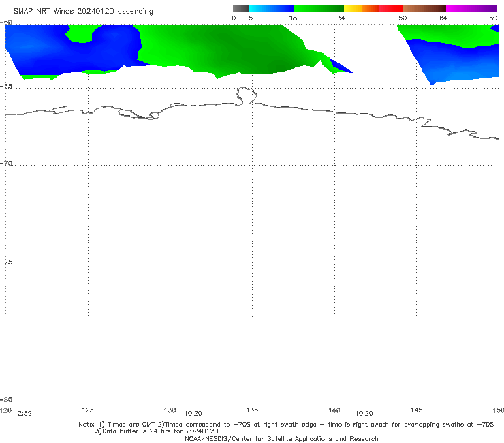Click the note '3)Data buffer is 24 hrs for 20240120'
This screenshot has height=443, width=504.
pos(157,431)
